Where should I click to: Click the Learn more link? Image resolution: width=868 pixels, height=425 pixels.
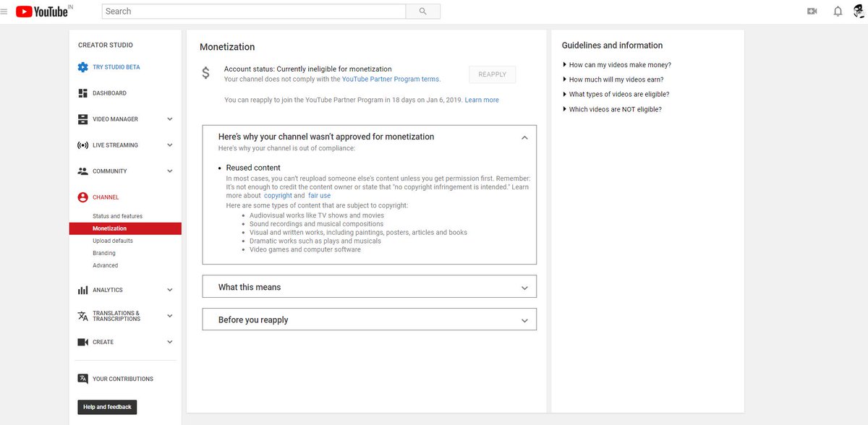[482, 100]
